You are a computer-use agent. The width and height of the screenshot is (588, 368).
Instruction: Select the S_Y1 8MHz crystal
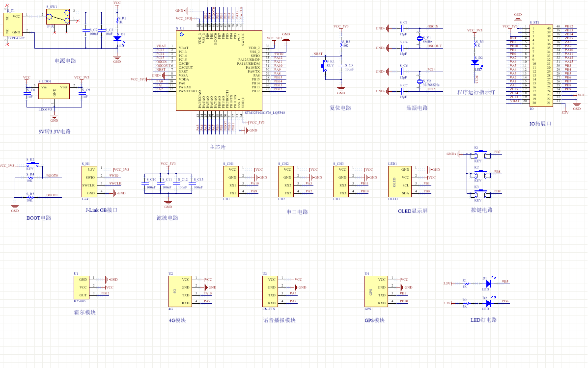420,38
